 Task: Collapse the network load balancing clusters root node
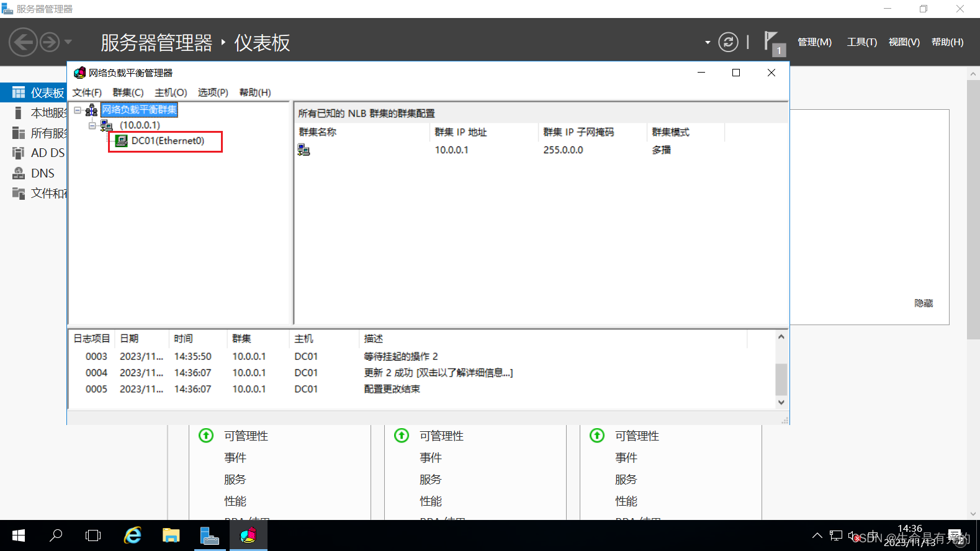click(78, 110)
